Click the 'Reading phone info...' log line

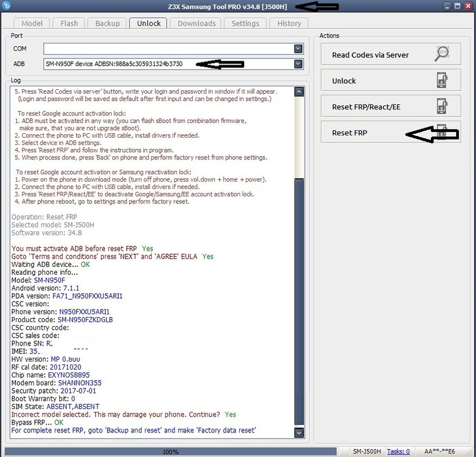point(45,272)
